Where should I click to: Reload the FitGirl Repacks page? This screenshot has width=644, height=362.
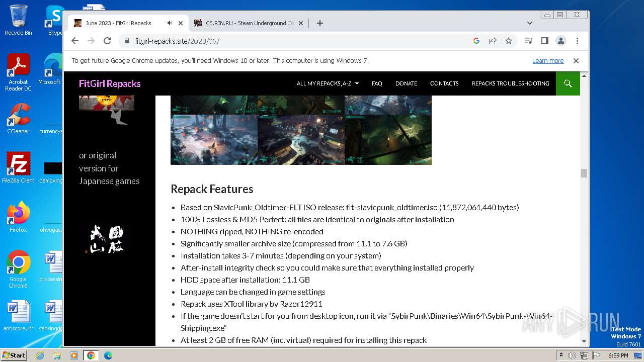pyautogui.click(x=107, y=41)
